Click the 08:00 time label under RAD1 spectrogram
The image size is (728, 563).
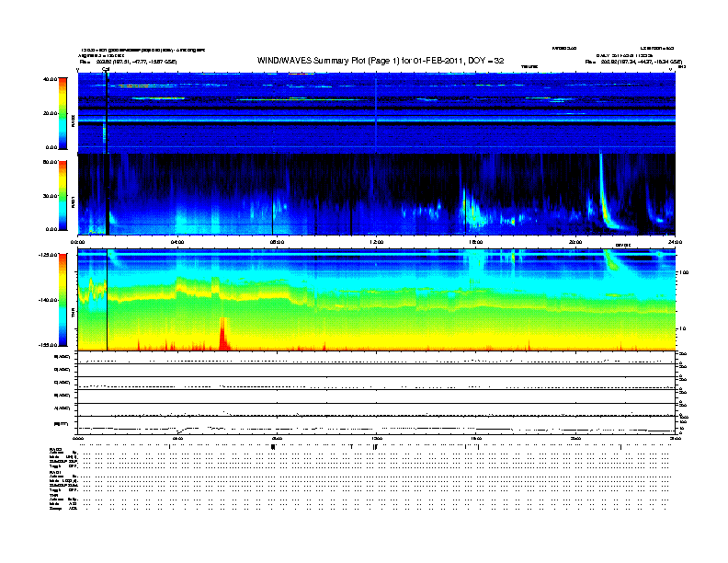[x=277, y=242]
